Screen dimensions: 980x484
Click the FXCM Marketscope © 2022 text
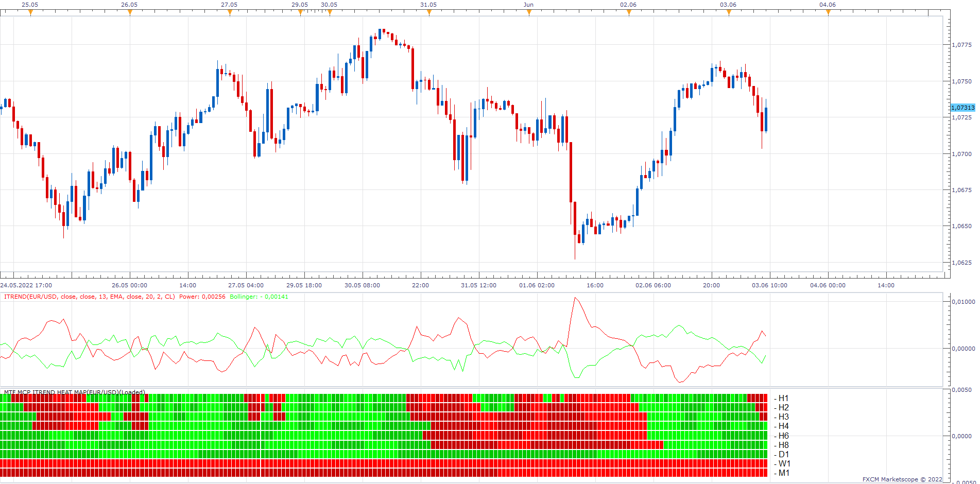[902, 479]
